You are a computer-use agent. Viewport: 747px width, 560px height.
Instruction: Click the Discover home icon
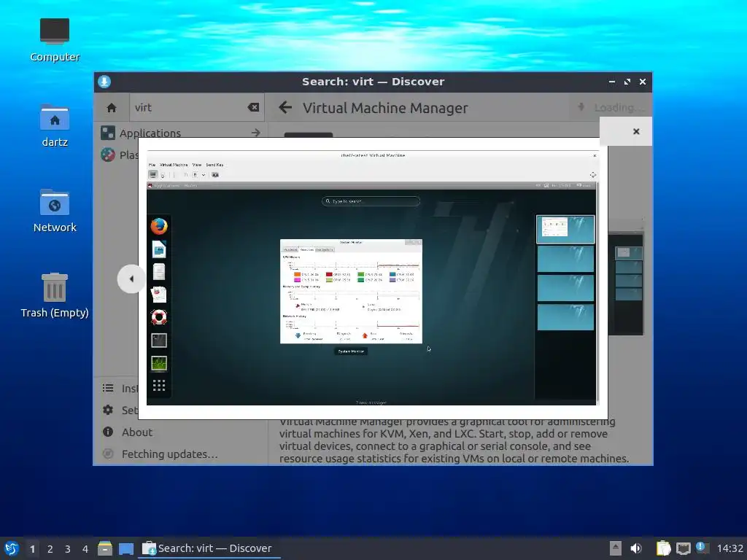112,108
